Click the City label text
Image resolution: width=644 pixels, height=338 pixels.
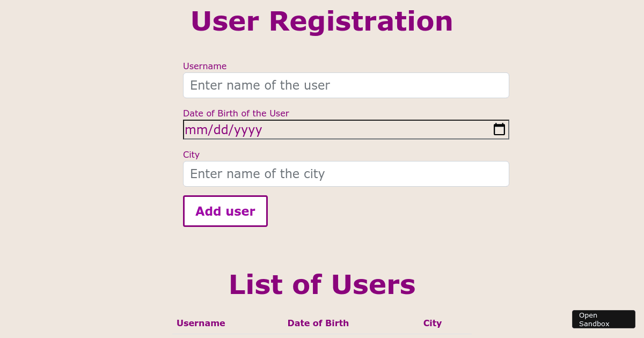pos(191,155)
